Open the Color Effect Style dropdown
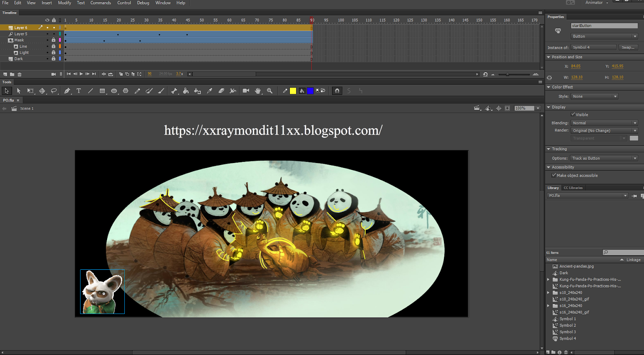This screenshot has width=644, height=355. pyautogui.click(x=594, y=97)
